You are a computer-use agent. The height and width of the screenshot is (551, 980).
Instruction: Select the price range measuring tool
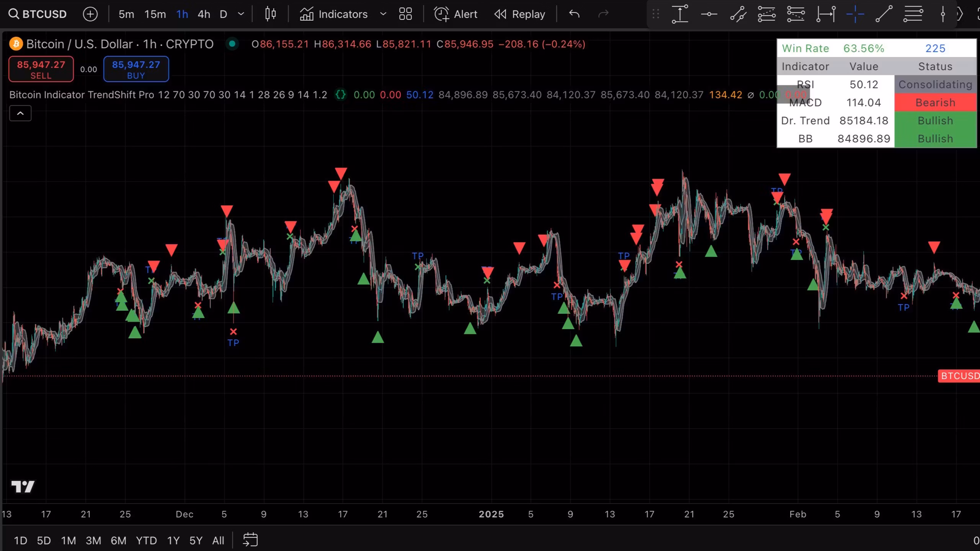tap(680, 14)
